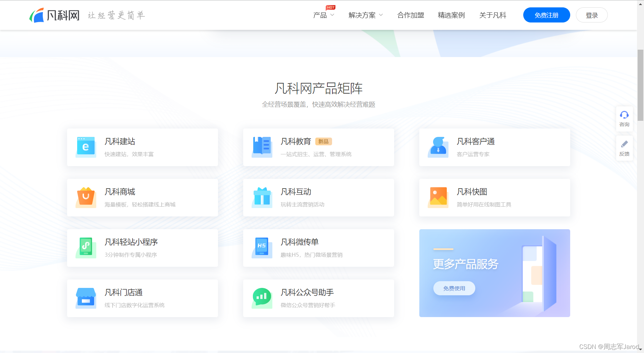Open the 凡科教育 title link
This screenshot has width=644, height=353.
point(296,142)
